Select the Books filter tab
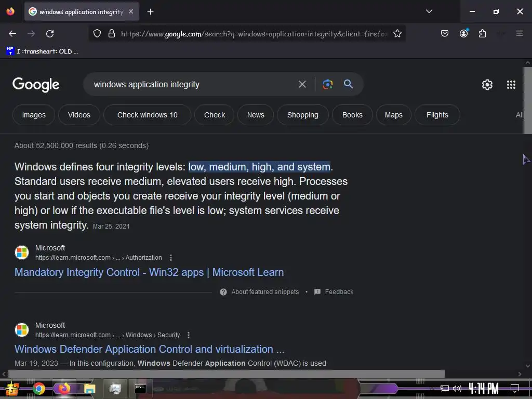Image resolution: width=532 pixels, height=399 pixels. pos(352,115)
